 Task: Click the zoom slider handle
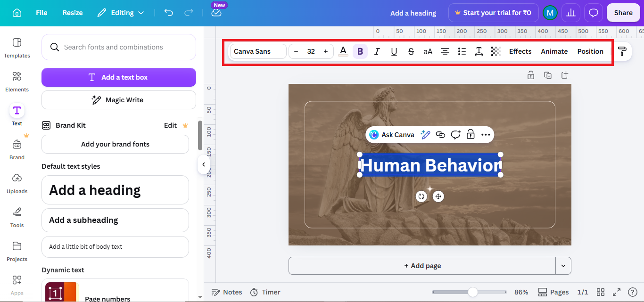coord(472,292)
